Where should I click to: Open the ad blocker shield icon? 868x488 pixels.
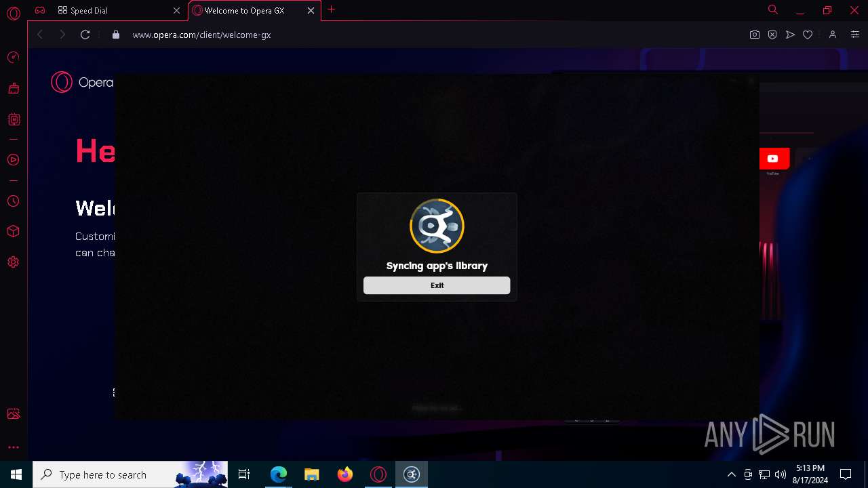coord(772,35)
